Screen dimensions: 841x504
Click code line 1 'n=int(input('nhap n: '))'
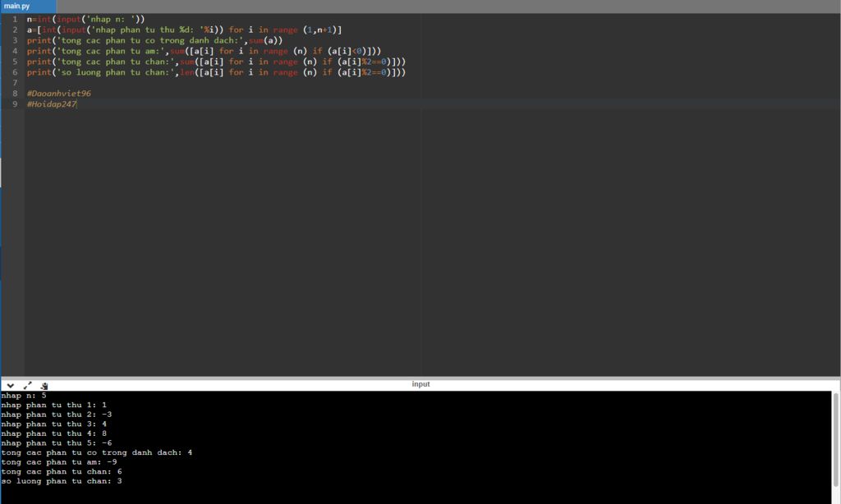tap(85, 20)
